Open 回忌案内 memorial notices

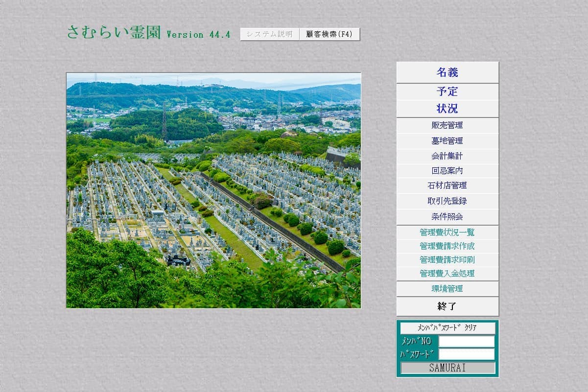pyautogui.click(x=447, y=171)
